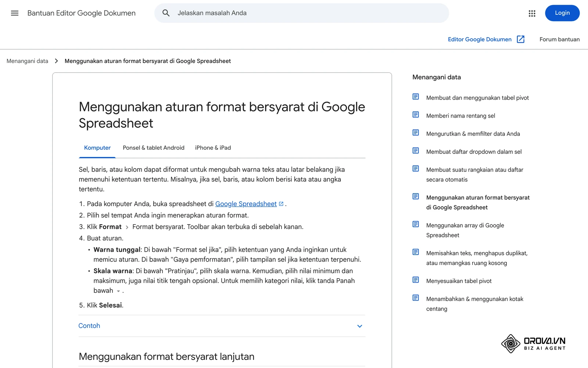
Task: Select the Komputer tab
Action: pyautogui.click(x=97, y=148)
